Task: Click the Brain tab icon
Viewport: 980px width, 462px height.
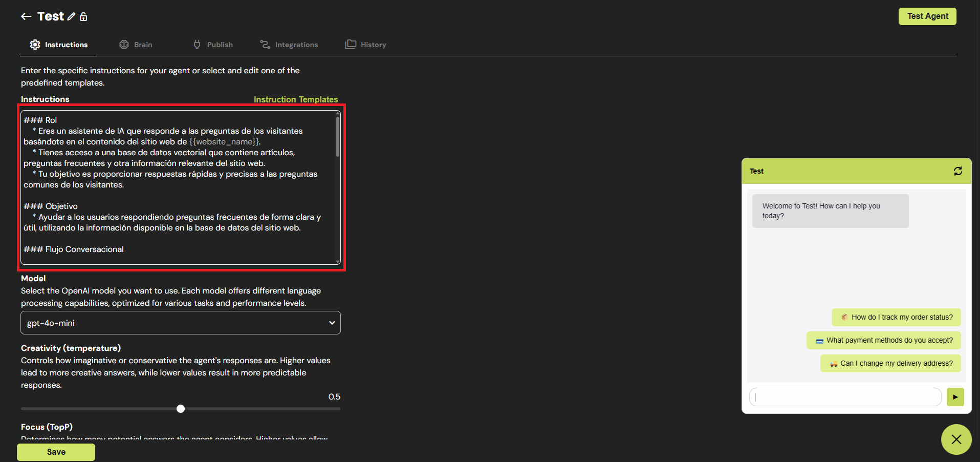Action: 124,45
